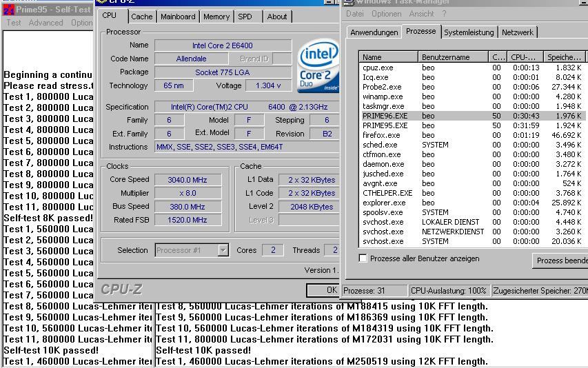Sort by the Speichernutzung column header

click(564, 57)
